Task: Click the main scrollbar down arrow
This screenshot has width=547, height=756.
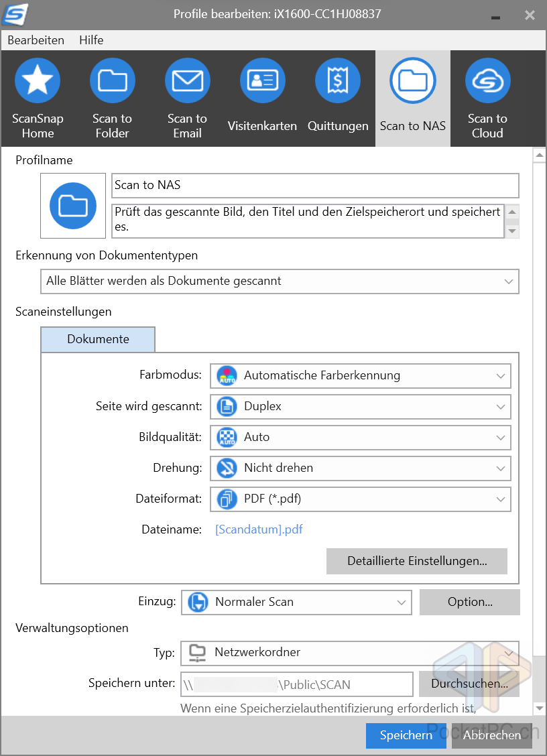Action: point(539,708)
